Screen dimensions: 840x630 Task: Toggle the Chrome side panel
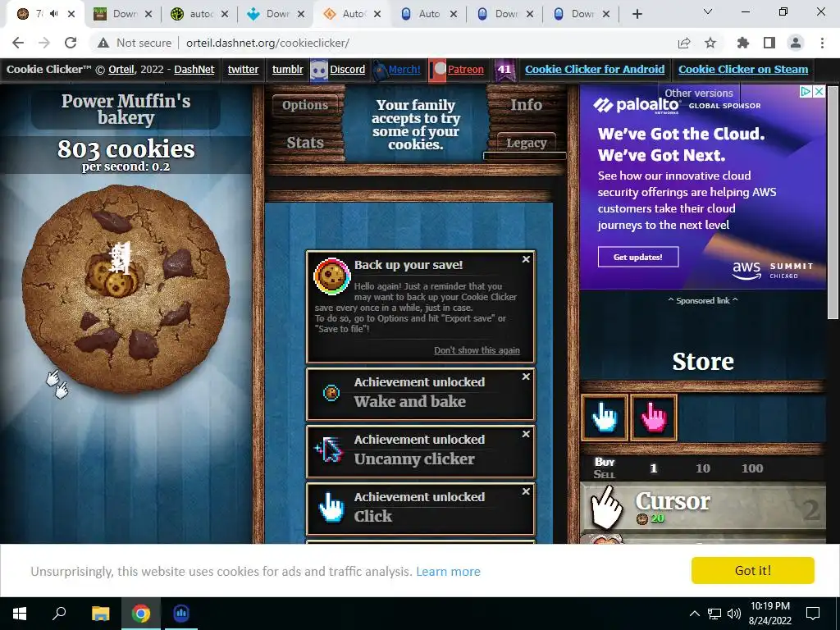pyautogui.click(x=769, y=43)
